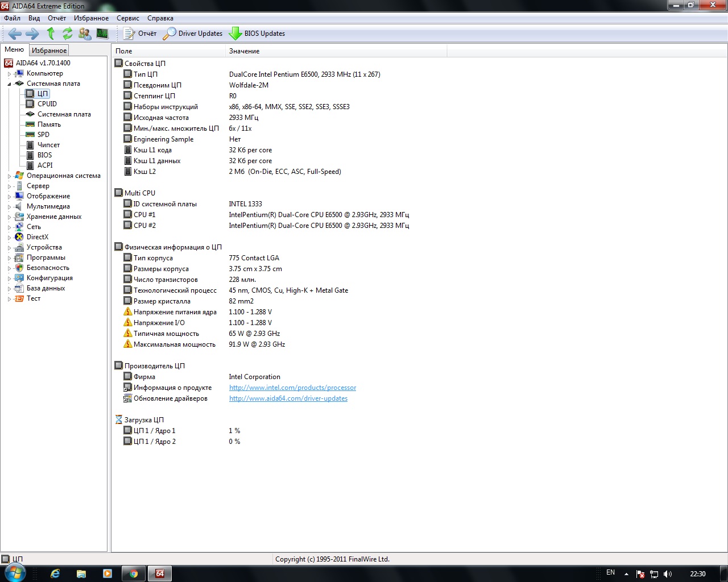The width and height of the screenshot is (728, 582).
Task: Open the Сервис menu
Action: click(x=128, y=18)
